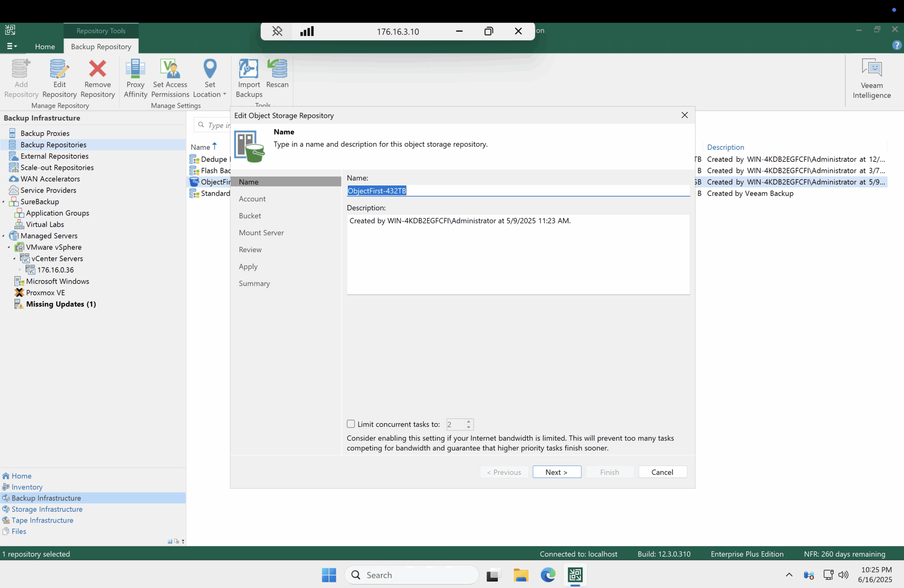Open the Home navigation link

pos(21,476)
